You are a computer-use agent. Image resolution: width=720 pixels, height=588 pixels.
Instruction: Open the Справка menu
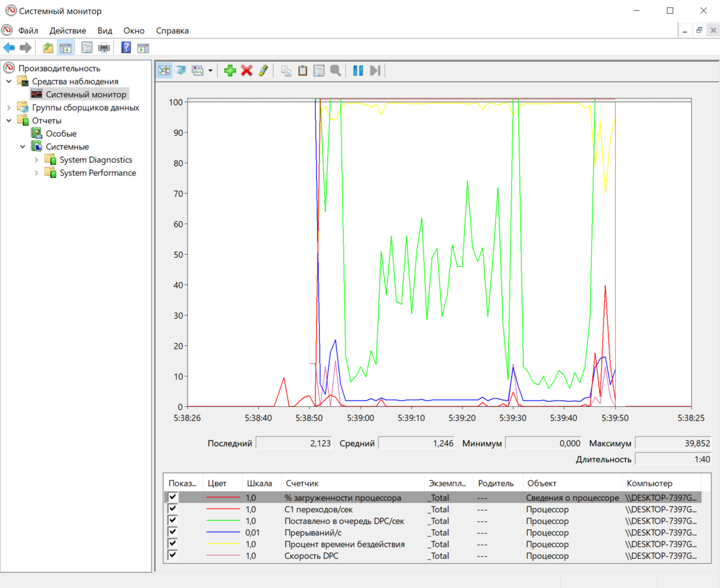172,31
